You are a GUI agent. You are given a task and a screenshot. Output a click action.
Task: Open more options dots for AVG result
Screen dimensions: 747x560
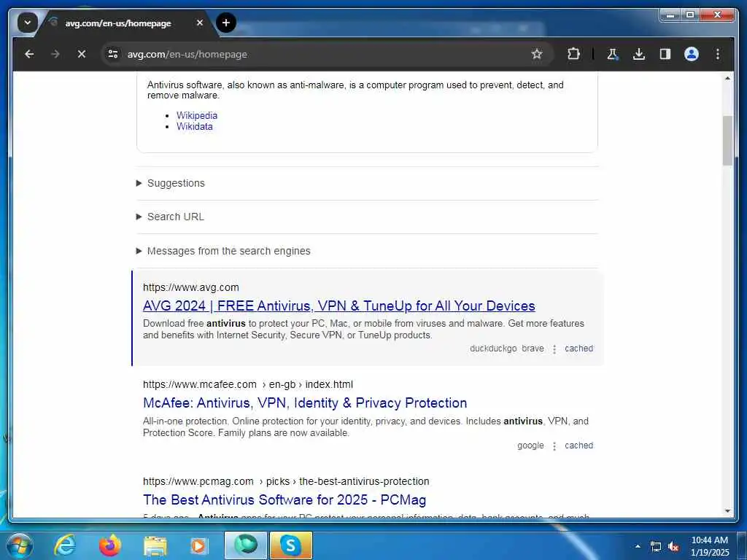point(554,349)
